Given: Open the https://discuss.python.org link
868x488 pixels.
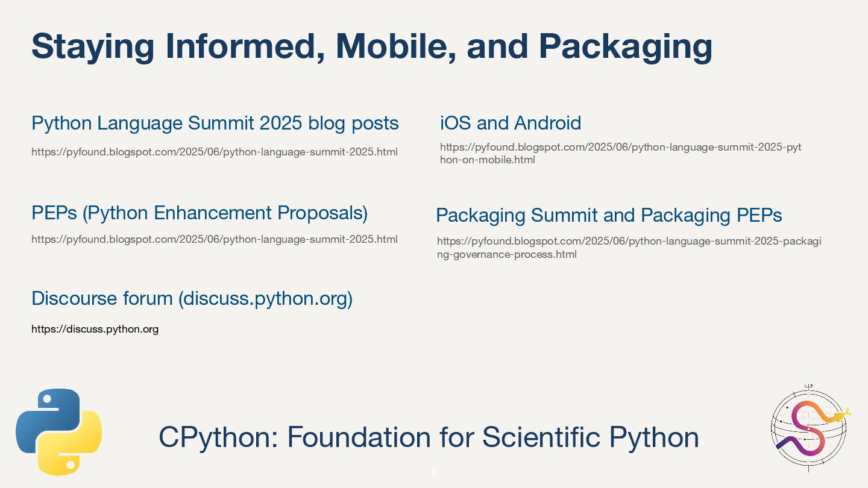Looking at the screenshot, I should pyautogui.click(x=95, y=329).
